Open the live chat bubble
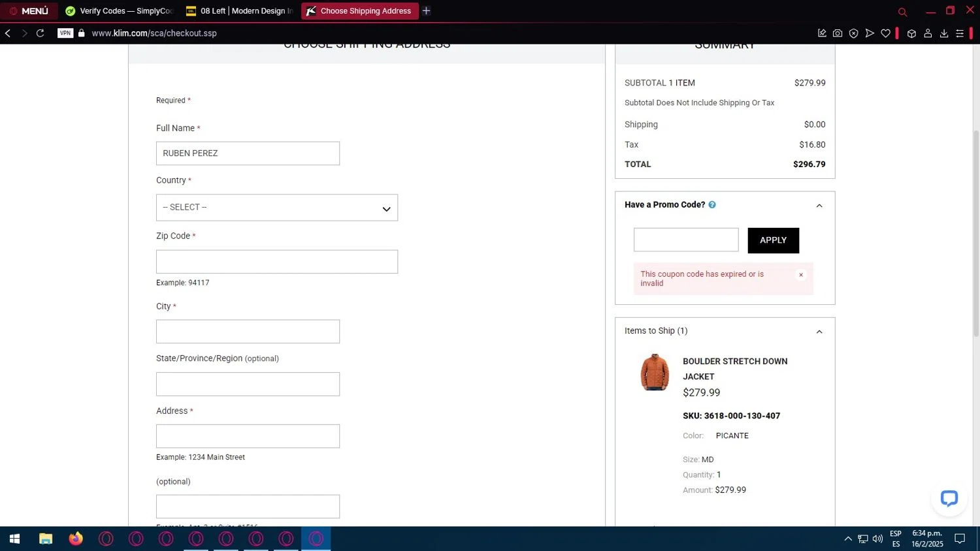980x551 pixels. coord(949,499)
